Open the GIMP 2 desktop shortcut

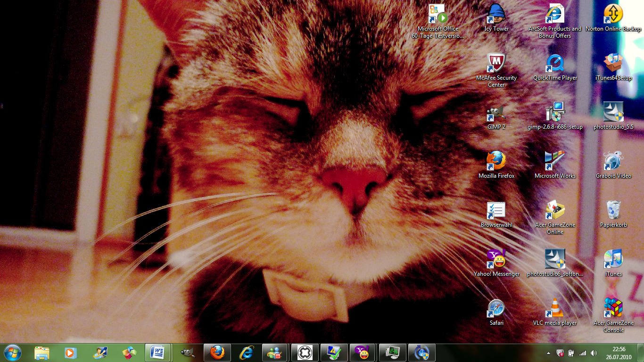[496, 117]
